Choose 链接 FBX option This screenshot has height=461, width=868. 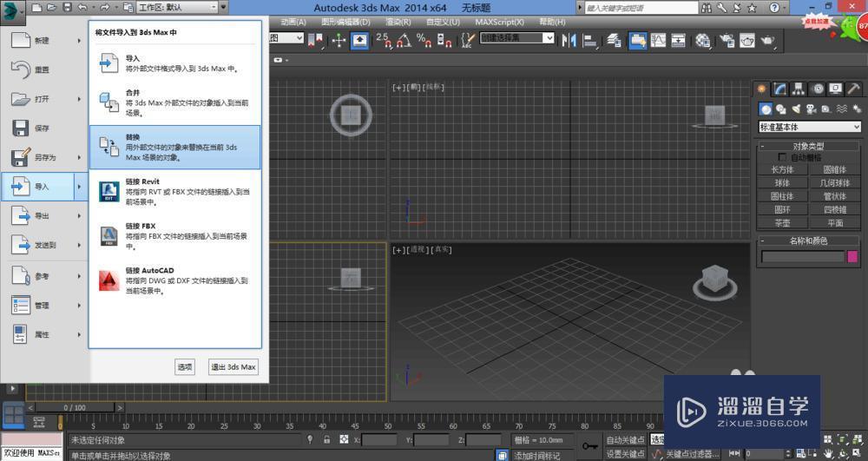pos(175,236)
